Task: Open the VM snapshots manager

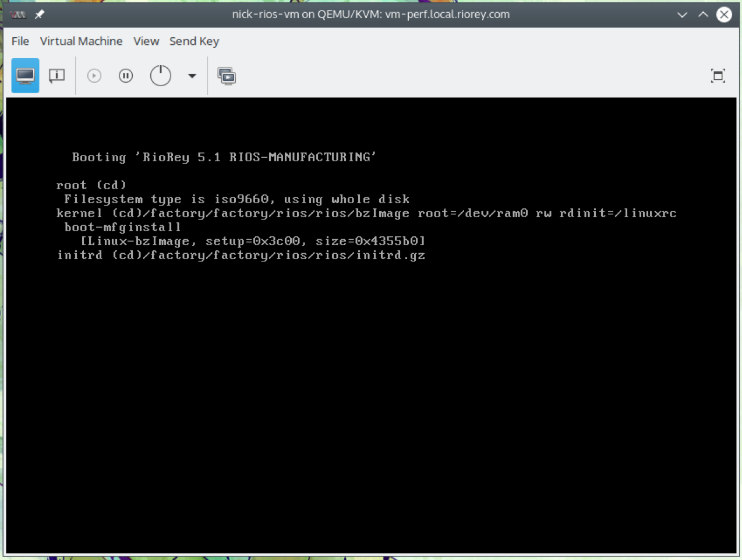Action: coord(227,76)
